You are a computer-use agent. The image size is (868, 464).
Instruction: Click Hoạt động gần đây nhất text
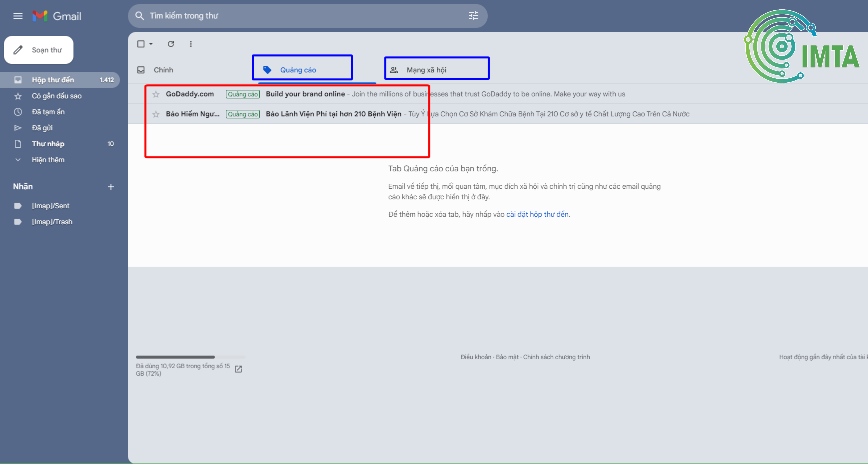[x=823, y=357]
